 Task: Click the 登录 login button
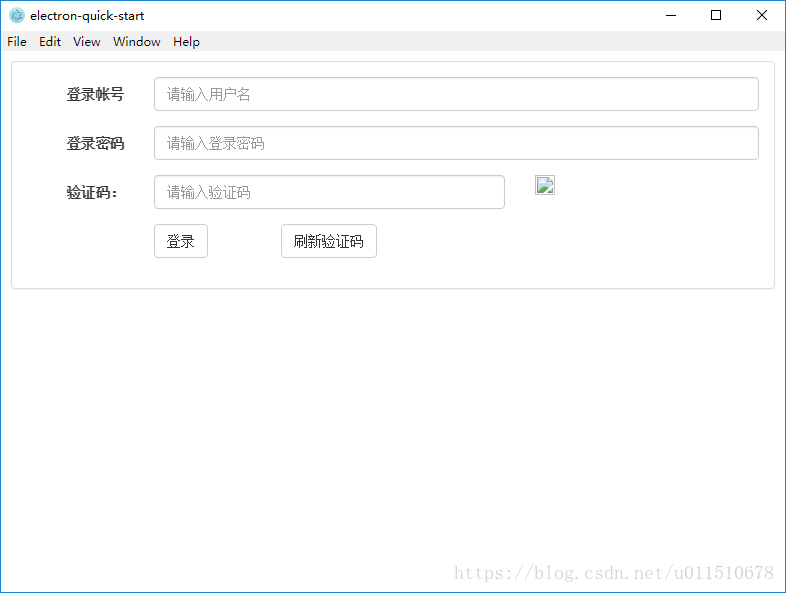180,241
